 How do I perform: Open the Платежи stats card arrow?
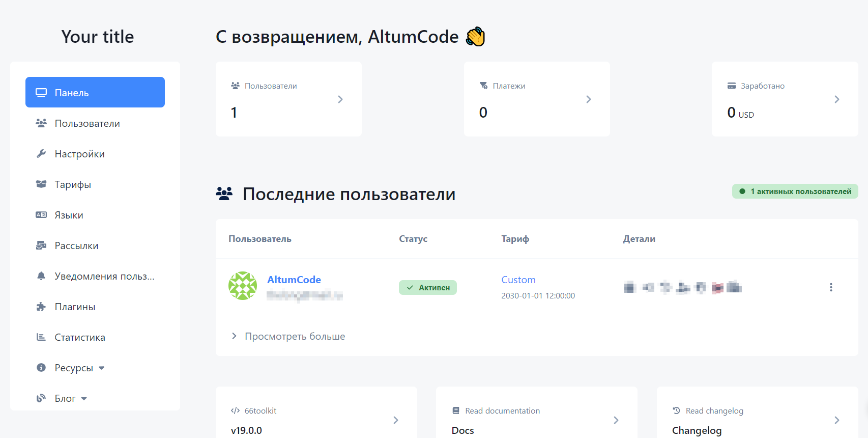pos(588,99)
